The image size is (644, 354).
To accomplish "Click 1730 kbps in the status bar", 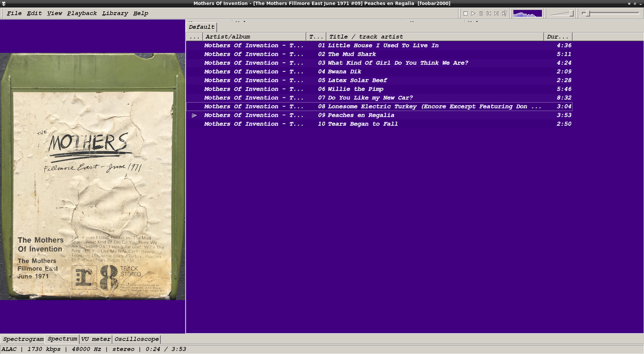I will (x=44, y=349).
